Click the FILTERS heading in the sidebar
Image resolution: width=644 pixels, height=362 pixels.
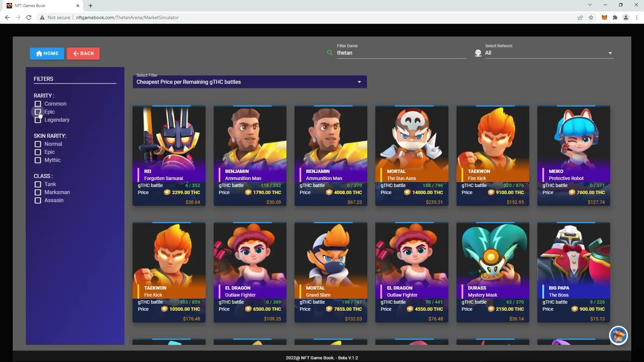click(x=43, y=79)
